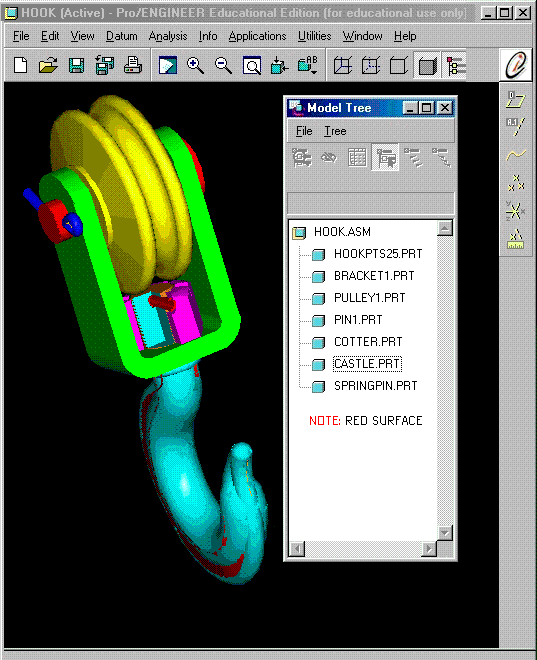The image size is (537, 660).
Task: Minimize the Model Tree window
Action: (410, 108)
